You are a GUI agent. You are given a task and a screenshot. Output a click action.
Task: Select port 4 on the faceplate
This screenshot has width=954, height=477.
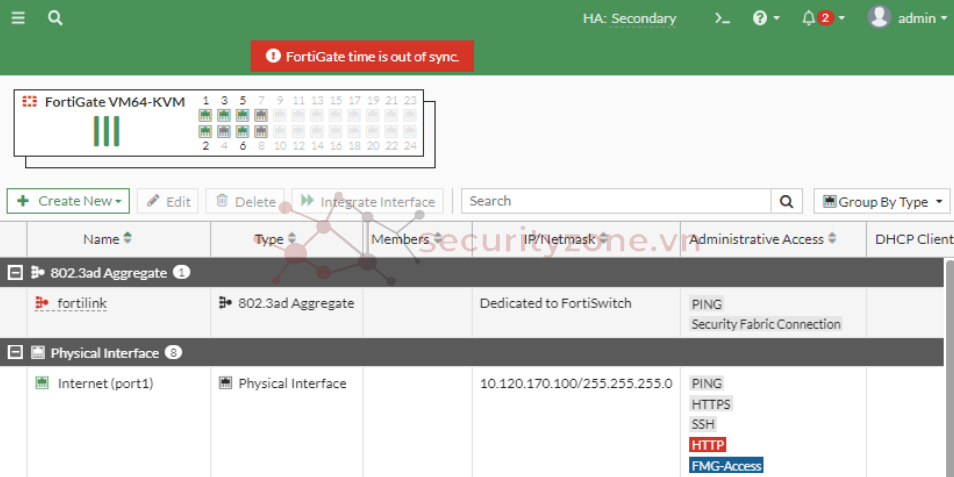(224, 131)
